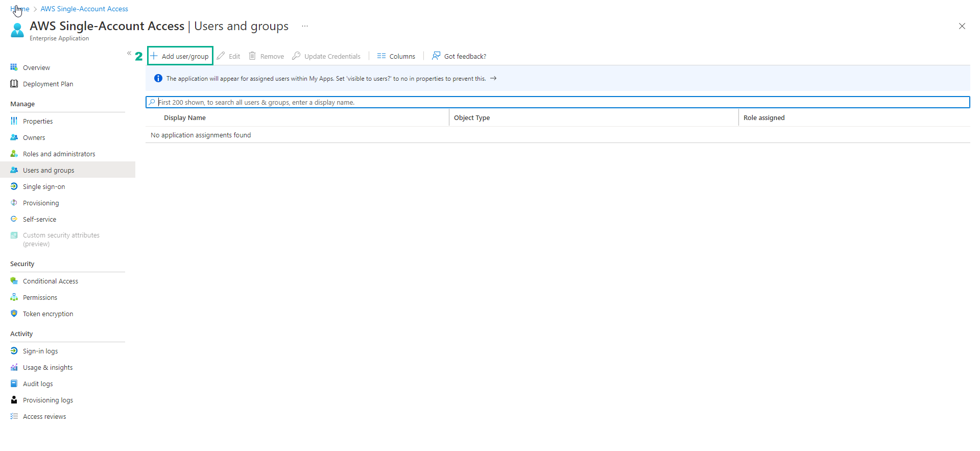Click the Enterprise Application user icon
The image size is (980, 451).
coord(17,30)
